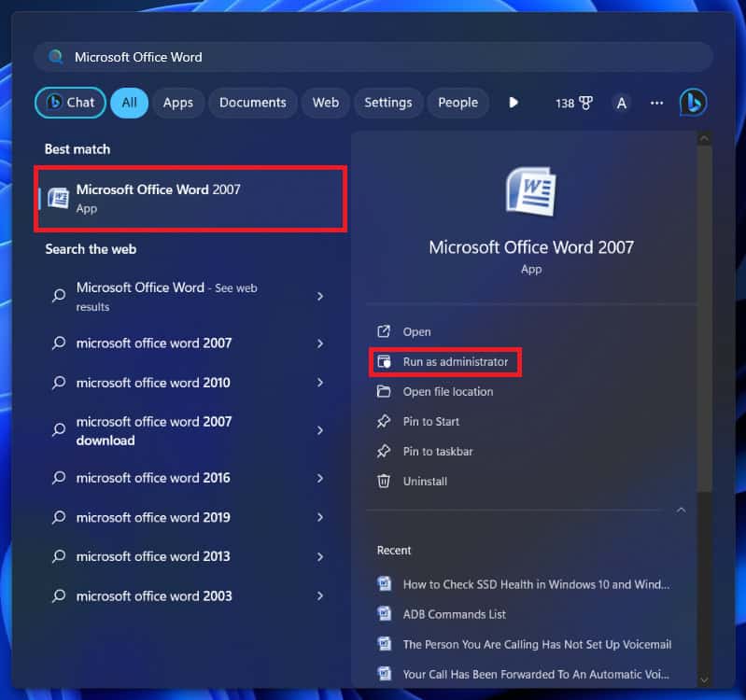
Task: Click the search magnifier icon in search bar
Action: 56,57
